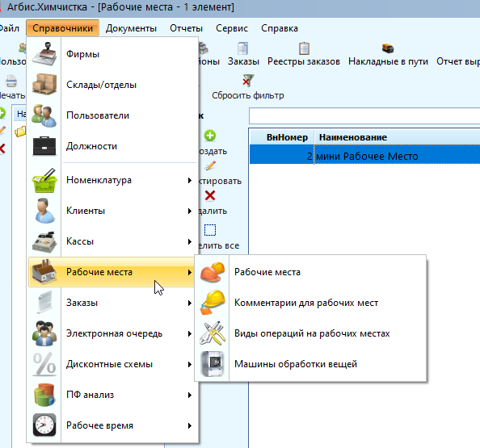Select the Фирмы menu entry

pyautogui.click(x=112, y=54)
